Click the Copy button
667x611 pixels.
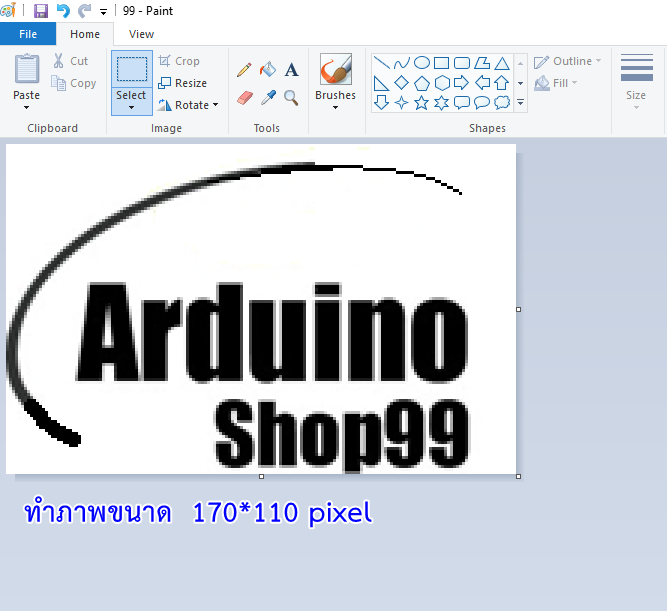click(74, 83)
